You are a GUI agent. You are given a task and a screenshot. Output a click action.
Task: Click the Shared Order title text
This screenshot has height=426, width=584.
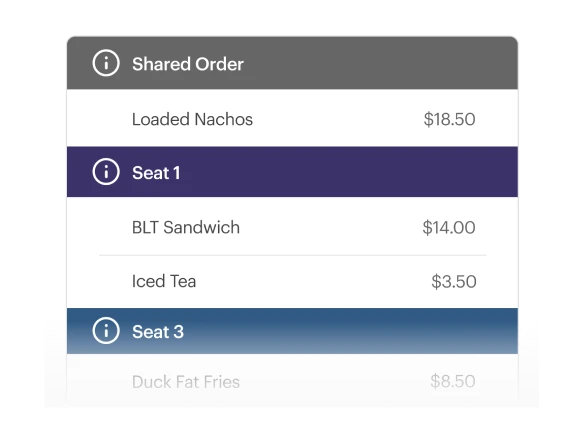[188, 64]
